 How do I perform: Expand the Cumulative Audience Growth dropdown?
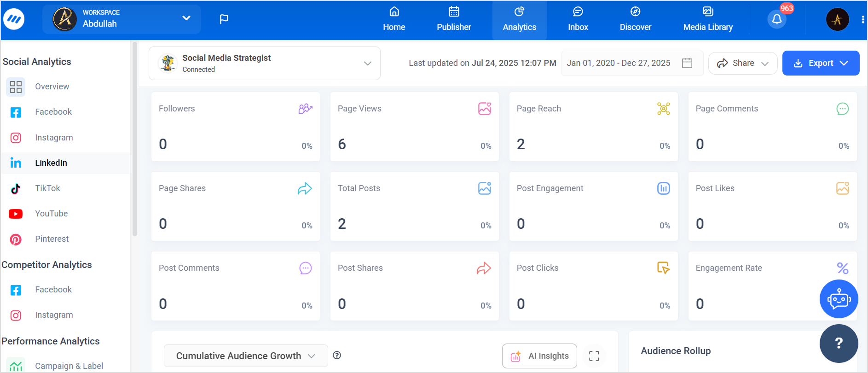(x=246, y=356)
